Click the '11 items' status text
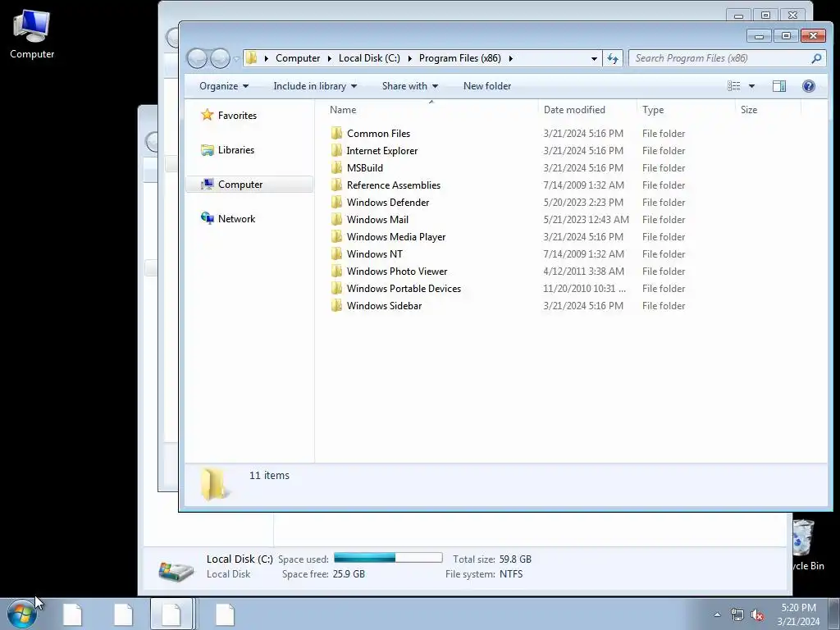Viewport: 840px width, 630px height. pos(269,475)
